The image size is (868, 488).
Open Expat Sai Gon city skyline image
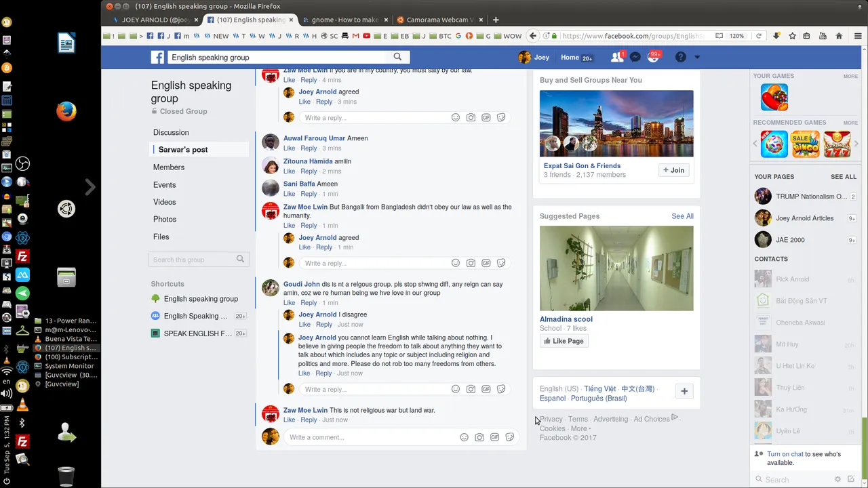click(616, 123)
